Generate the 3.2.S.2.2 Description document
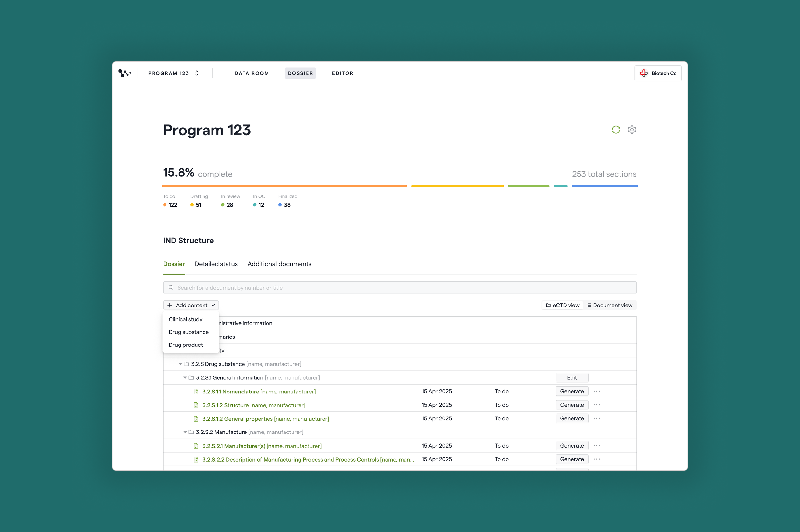The width and height of the screenshot is (800, 532). click(x=572, y=459)
